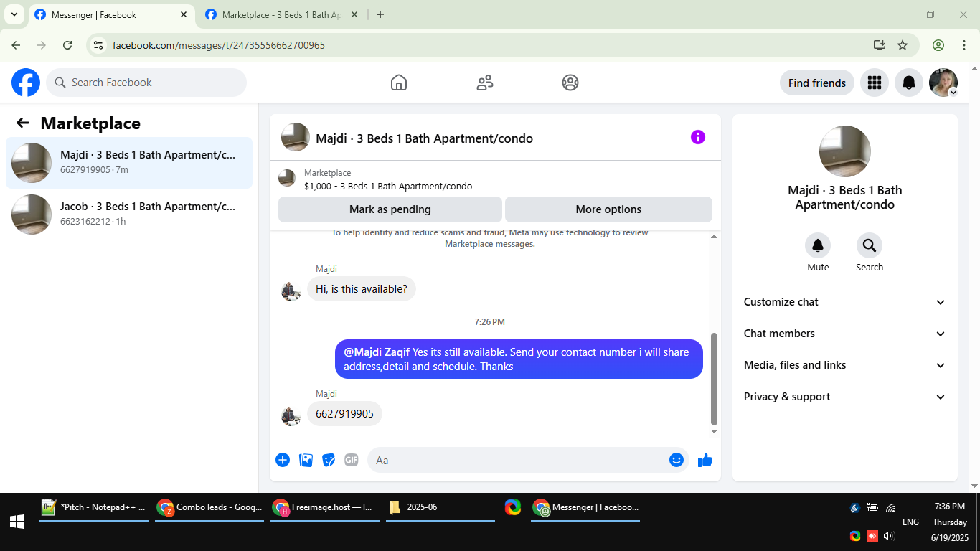Viewport: 980px width, 551px height.
Task: Click the scrollbar down arrow in chat
Action: coord(714,431)
